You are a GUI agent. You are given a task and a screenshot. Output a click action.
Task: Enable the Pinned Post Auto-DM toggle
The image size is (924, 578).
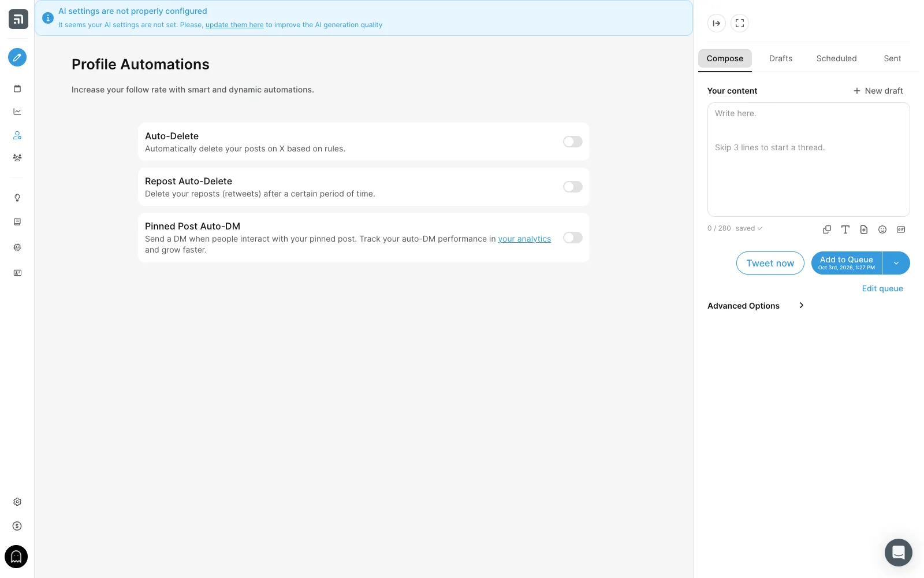573,238
